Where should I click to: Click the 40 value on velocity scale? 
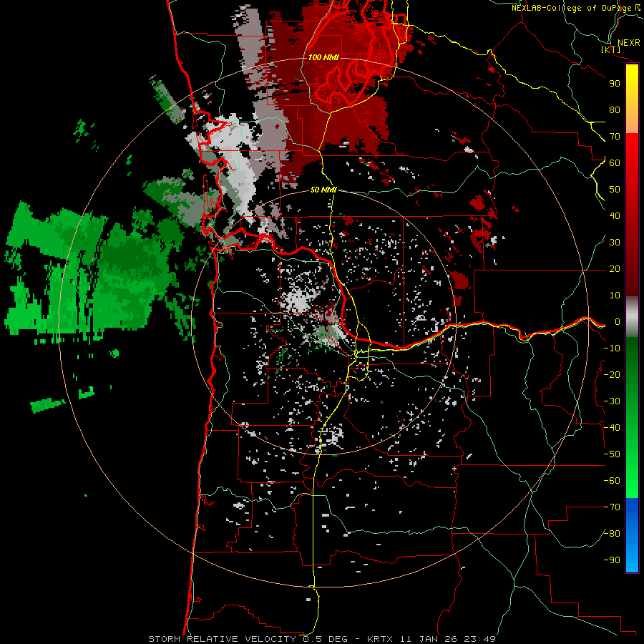point(615,215)
